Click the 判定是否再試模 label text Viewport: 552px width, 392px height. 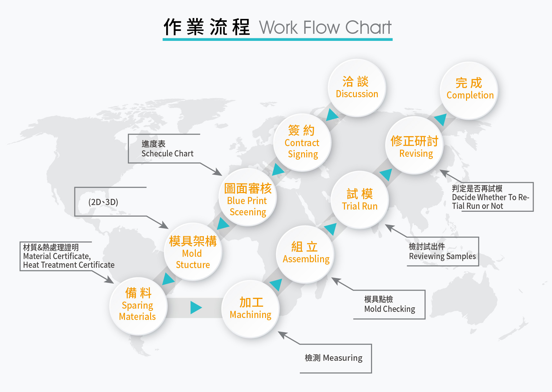point(477,189)
